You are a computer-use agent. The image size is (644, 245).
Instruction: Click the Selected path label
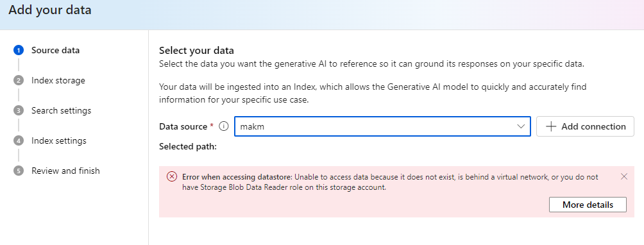(x=188, y=146)
